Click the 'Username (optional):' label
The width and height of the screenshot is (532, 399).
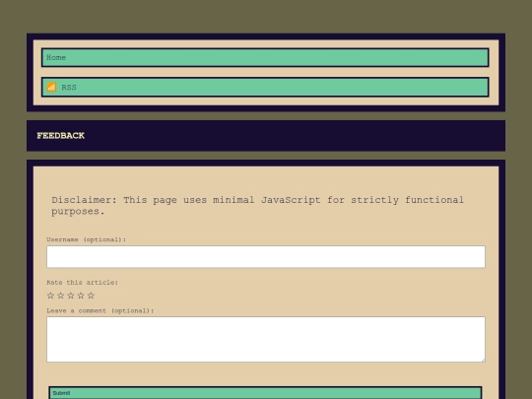[x=86, y=239]
